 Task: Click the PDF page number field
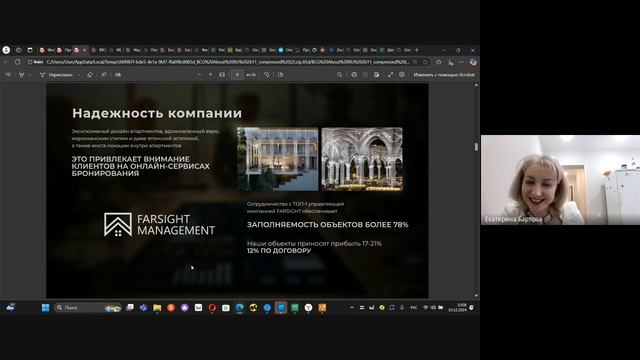[x=237, y=75]
